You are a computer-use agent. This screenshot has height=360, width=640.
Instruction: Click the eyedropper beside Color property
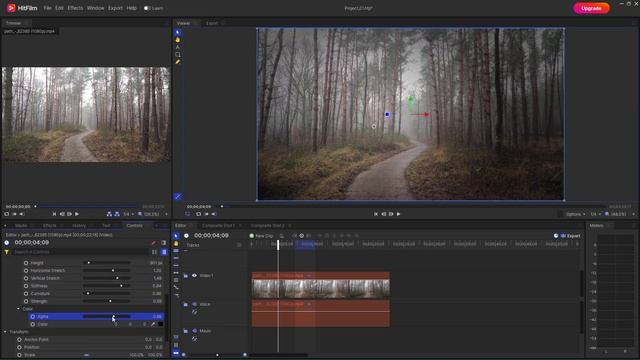tap(153, 324)
